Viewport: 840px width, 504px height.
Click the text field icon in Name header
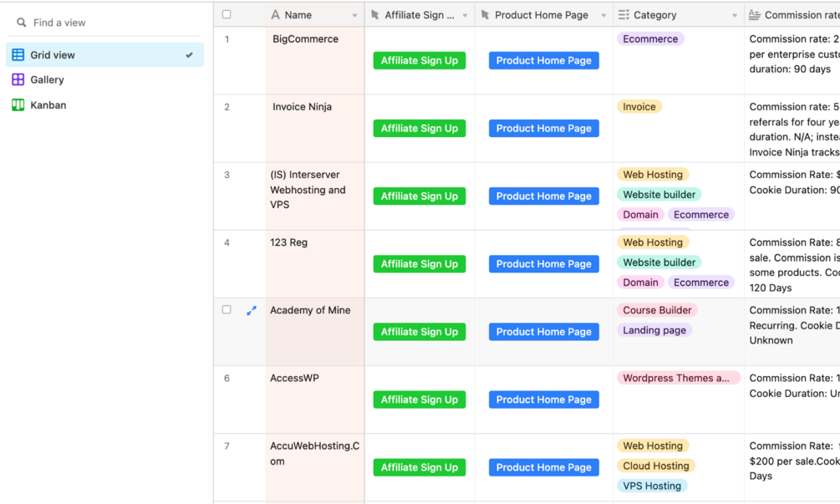[x=275, y=15]
